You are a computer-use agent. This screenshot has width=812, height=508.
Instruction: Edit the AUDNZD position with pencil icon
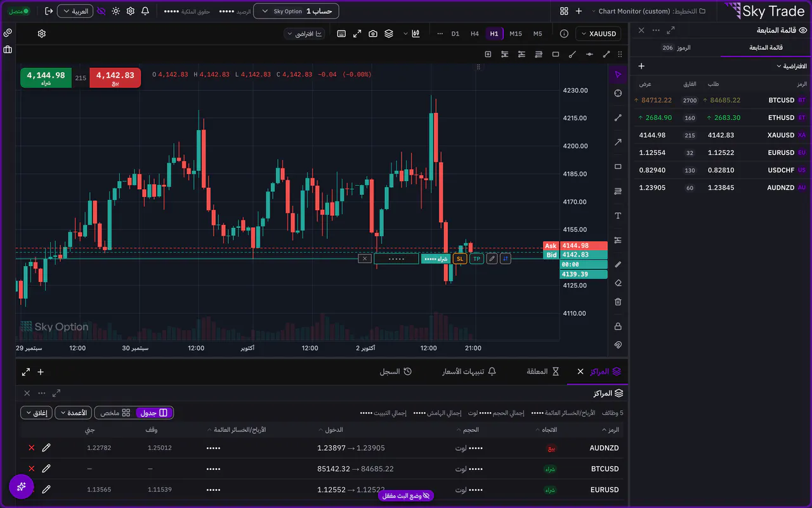(46, 448)
